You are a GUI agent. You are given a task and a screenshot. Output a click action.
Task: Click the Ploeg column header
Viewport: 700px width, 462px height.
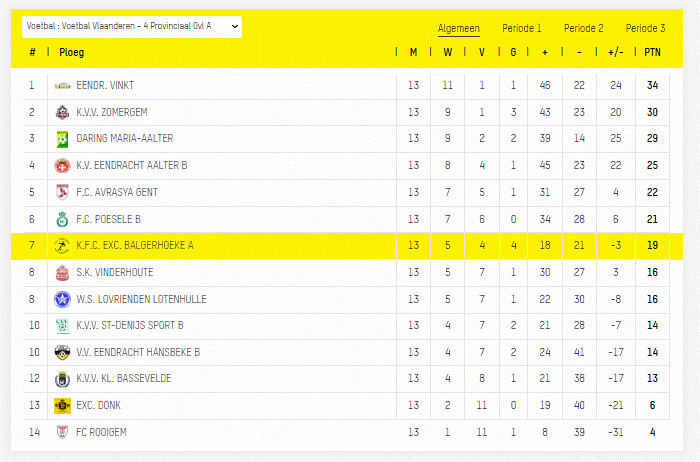pyautogui.click(x=72, y=52)
